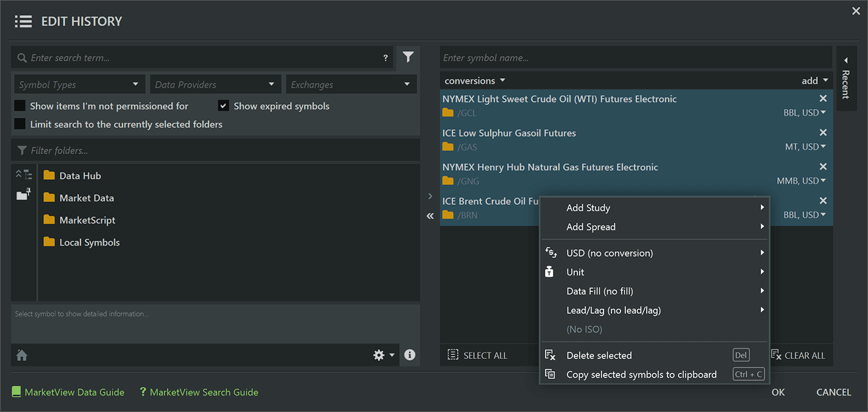Image resolution: width=868 pixels, height=412 pixels.
Task: Open the Exchanges dropdown
Action: click(350, 85)
